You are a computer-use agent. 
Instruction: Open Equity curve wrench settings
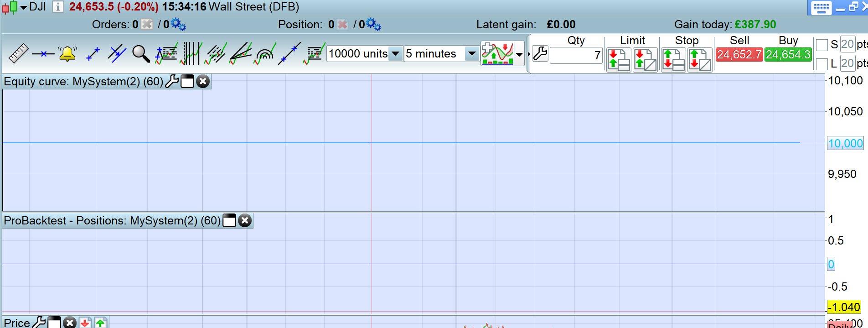click(x=172, y=82)
